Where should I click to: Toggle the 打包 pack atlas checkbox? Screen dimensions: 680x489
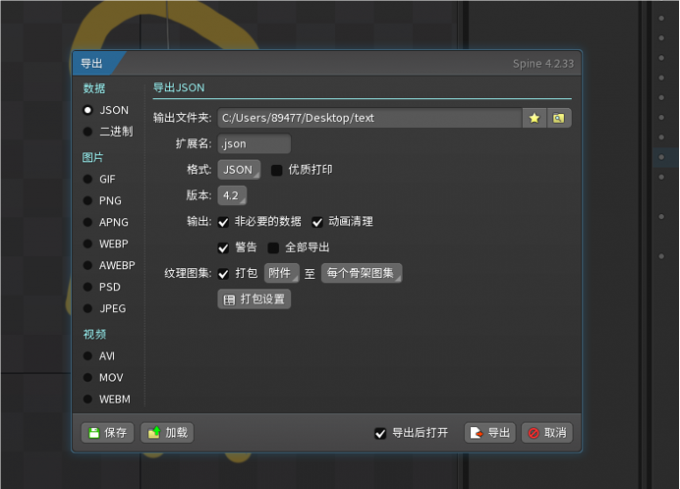coord(223,274)
